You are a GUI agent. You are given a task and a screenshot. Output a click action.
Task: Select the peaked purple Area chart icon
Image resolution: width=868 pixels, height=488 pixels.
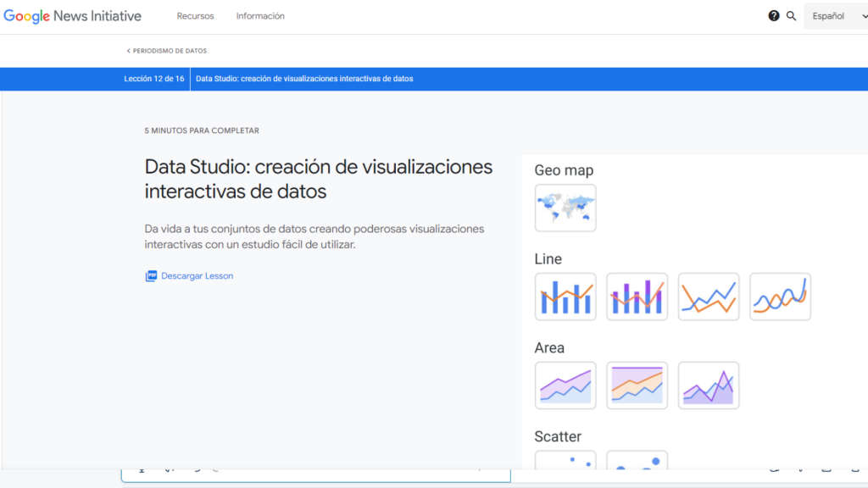708,385
